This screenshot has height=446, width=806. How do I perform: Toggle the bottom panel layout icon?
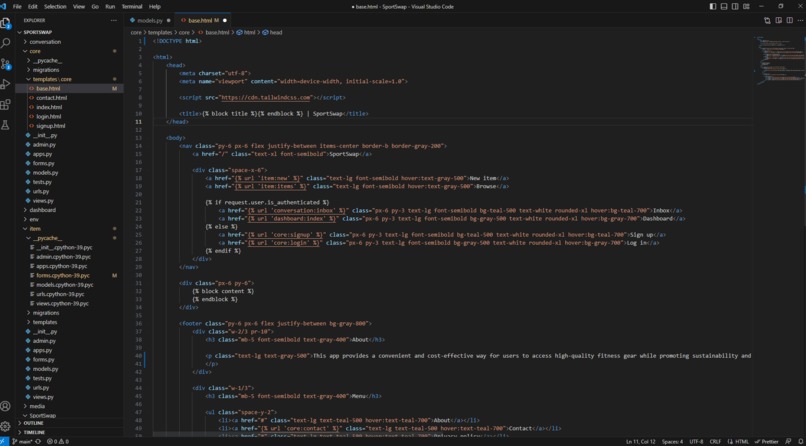724,7
